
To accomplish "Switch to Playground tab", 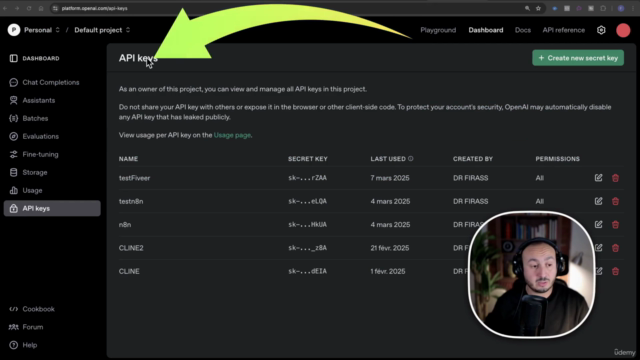I will 438,30.
